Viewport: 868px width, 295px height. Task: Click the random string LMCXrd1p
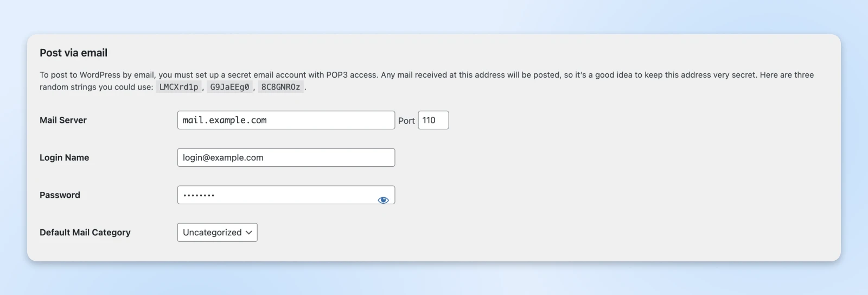point(178,87)
